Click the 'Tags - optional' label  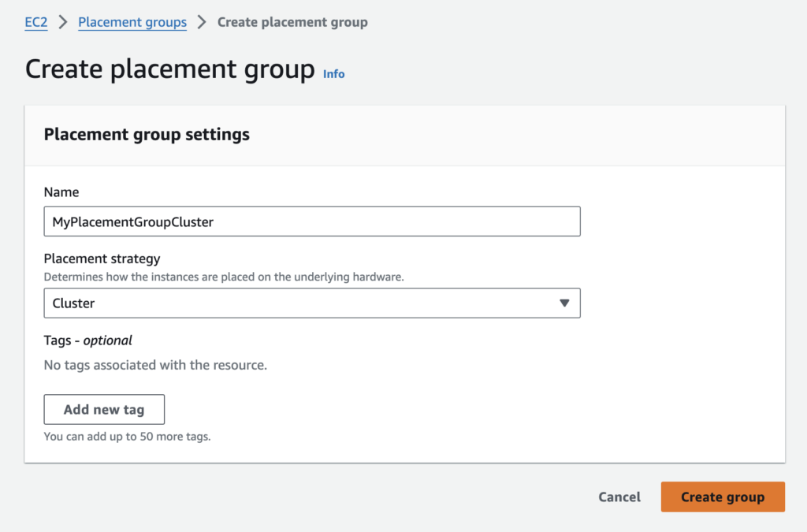[x=87, y=340]
